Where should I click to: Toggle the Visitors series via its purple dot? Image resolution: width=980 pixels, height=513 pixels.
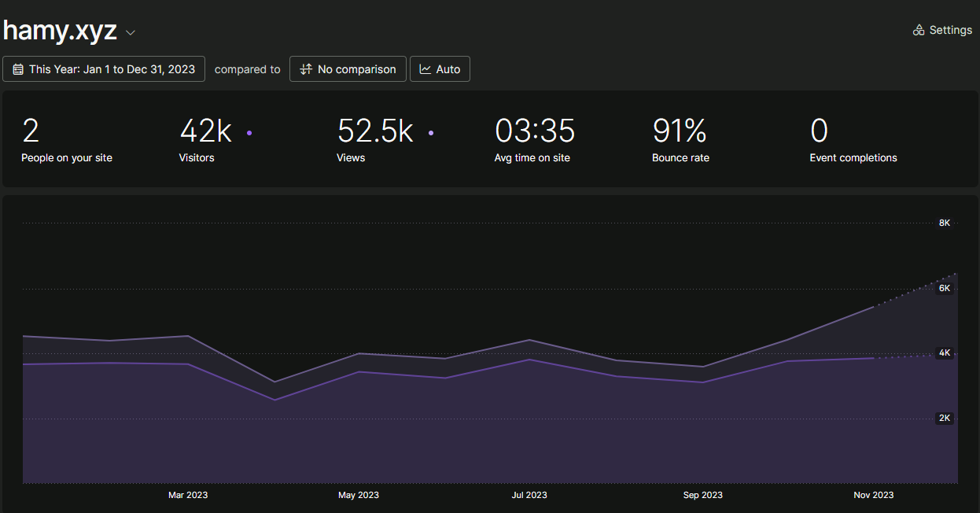click(x=249, y=134)
